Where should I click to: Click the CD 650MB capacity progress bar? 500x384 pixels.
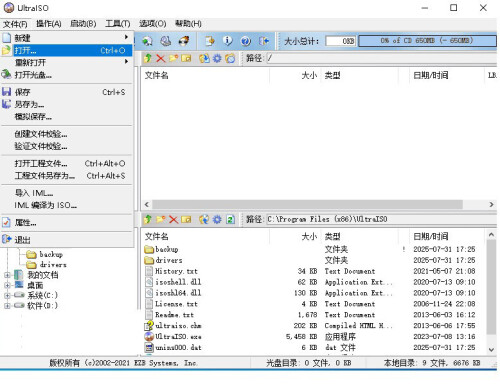pyautogui.click(x=427, y=41)
